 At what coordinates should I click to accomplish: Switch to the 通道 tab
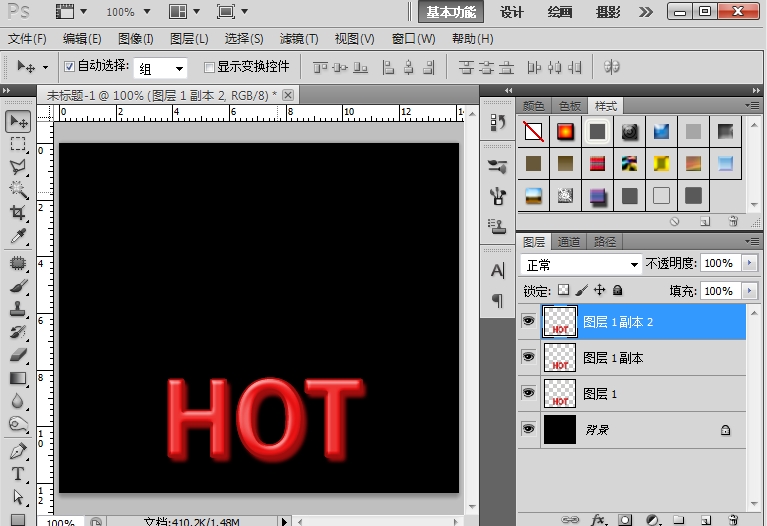click(568, 242)
